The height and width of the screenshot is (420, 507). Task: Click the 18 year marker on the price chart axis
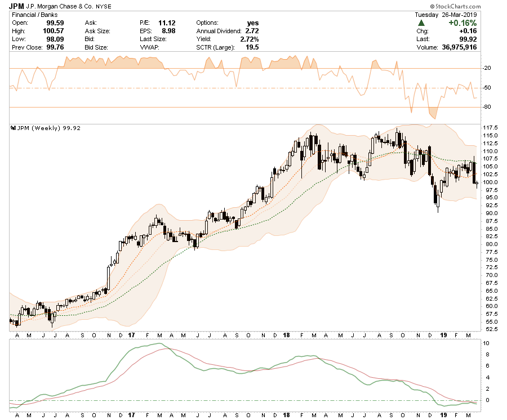point(287,335)
